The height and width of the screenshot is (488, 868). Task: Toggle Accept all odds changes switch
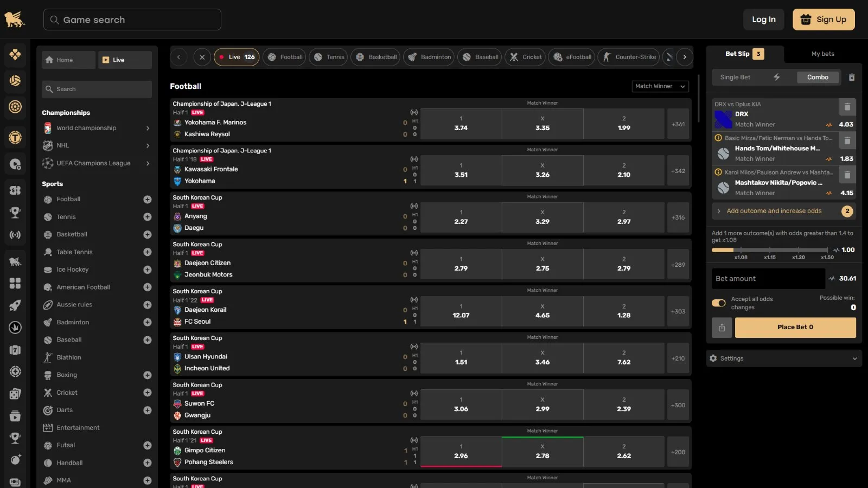pyautogui.click(x=719, y=303)
